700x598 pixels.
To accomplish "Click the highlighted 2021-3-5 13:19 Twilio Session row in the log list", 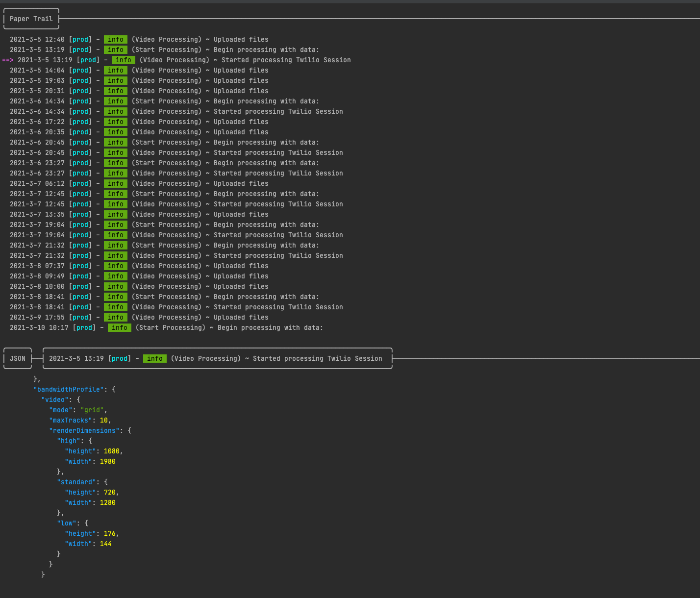I will [176, 60].
